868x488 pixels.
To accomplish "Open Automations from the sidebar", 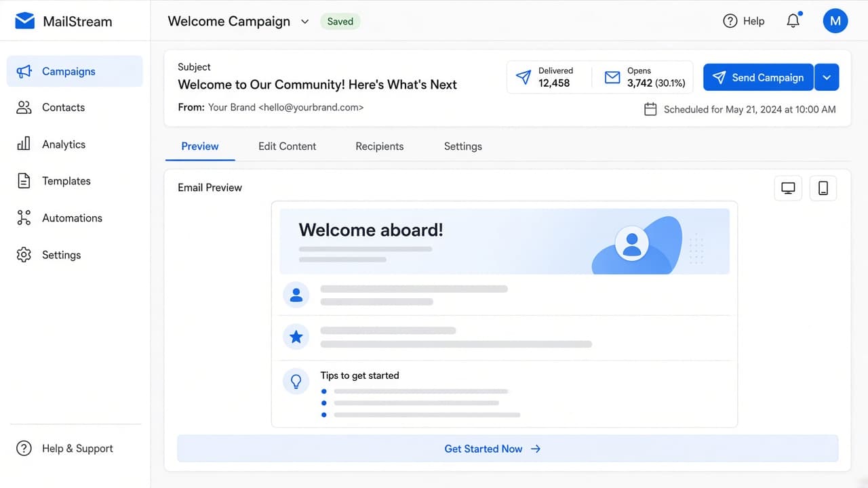I will pyautogui.click(x=75, y=218).
